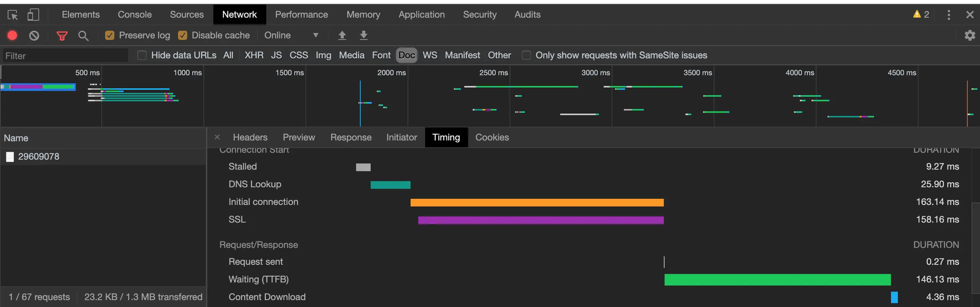Open the Performance tab
980x307 pixels.
click(x=302, y=15)
